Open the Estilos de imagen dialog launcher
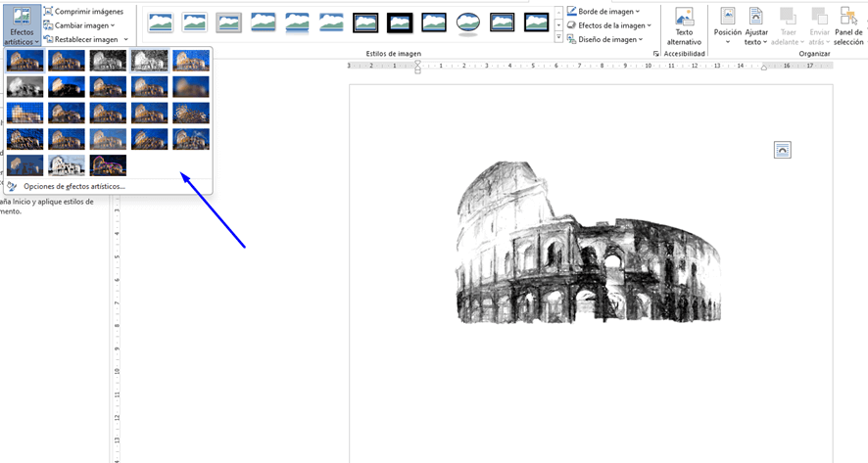This screenshot has width=868, height=463. [x=655, y=54]
